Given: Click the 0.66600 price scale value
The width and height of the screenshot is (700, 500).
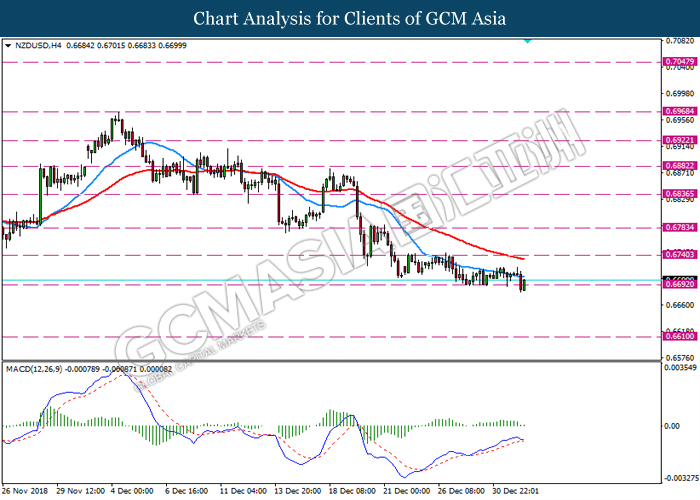Looking at the screenshot, I should [680, 305].
